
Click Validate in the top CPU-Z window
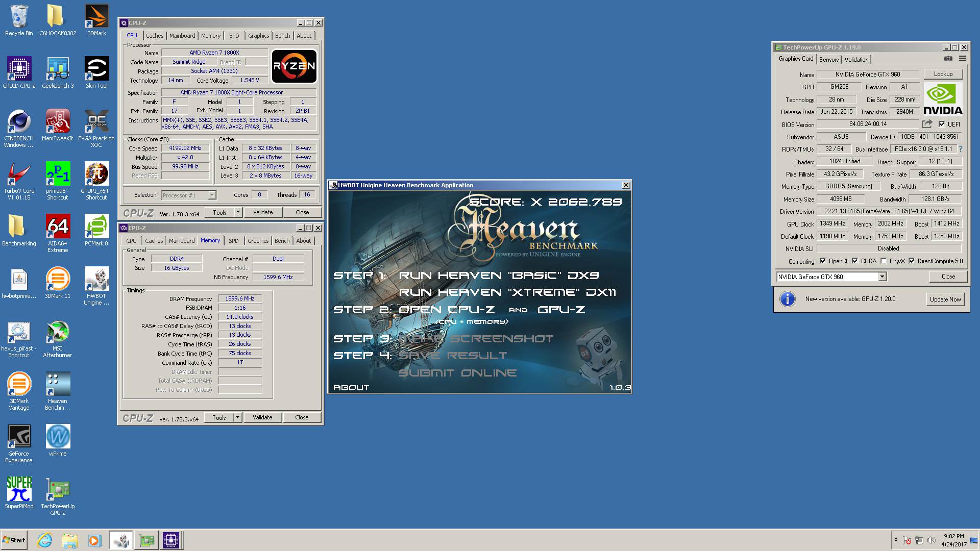click(263, 212)
